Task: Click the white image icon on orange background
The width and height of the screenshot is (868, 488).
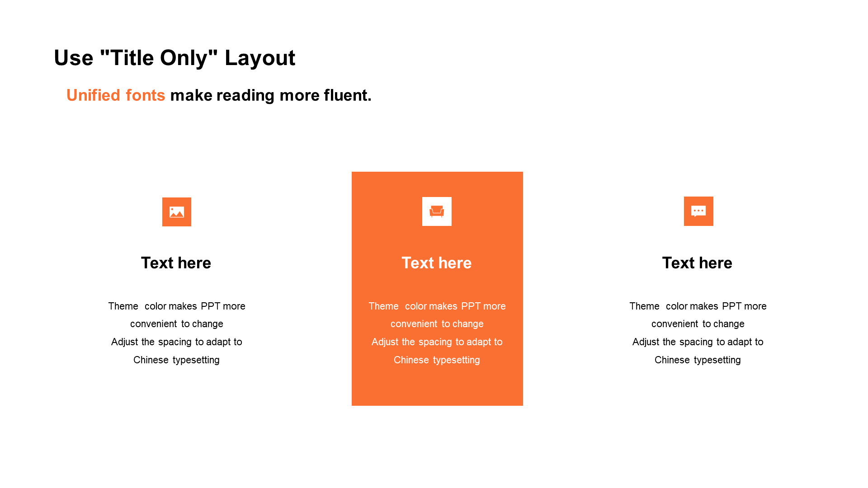Action: coord(176,211)
